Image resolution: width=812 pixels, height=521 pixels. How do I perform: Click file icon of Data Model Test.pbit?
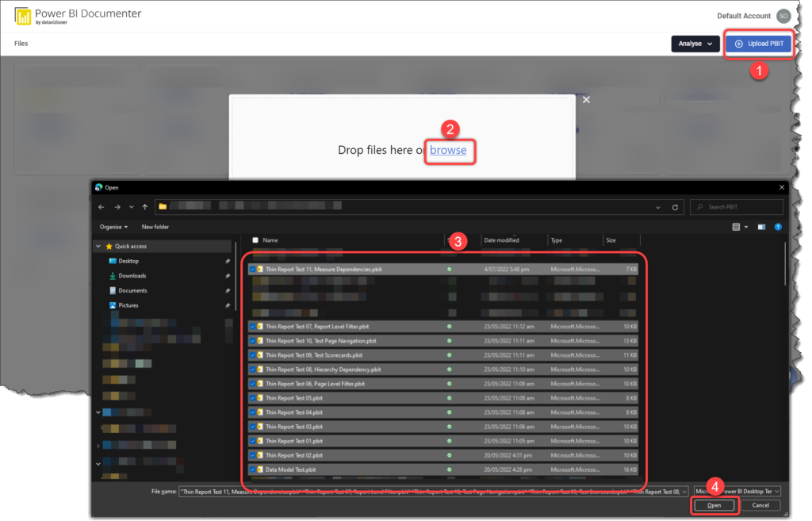point(260,469)
